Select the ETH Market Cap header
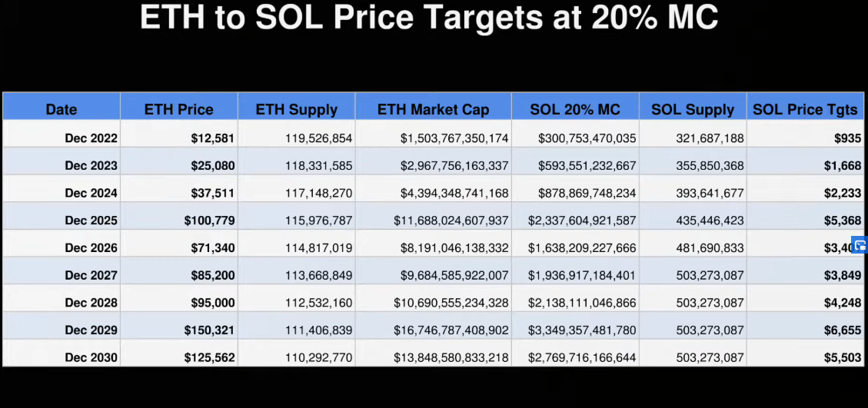 click(x=434, y=110)
